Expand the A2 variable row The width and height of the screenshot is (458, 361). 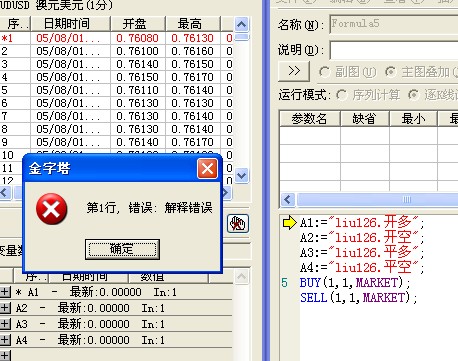pyautogui.click(x=5, y=308)
